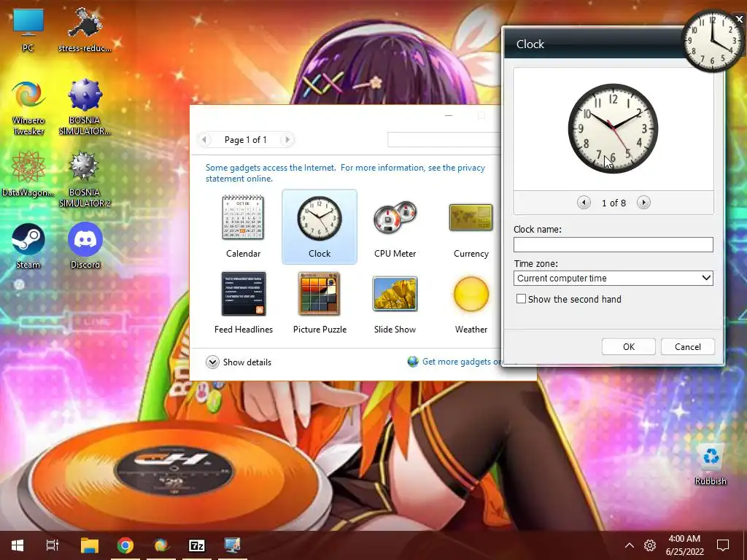The height and width of the screenshot is (560, 747).
Task: Open Google Chrome from taskbar
Action: click(125, 545)
